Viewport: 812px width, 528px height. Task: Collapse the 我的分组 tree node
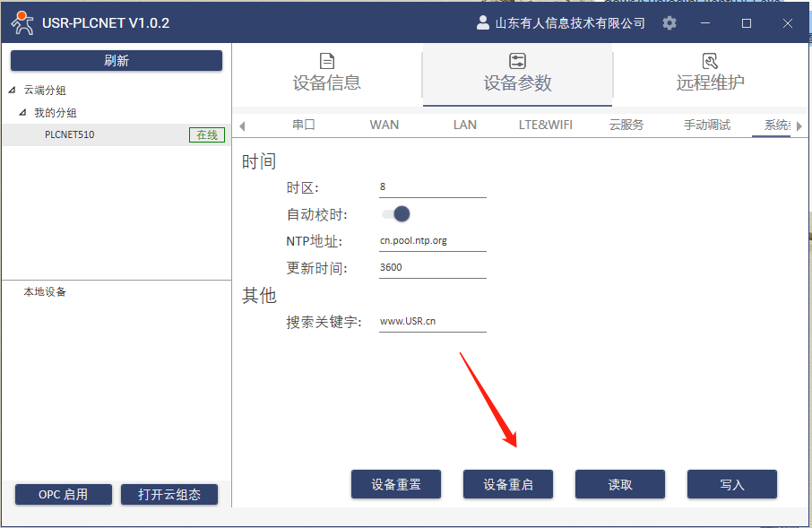(x=22, y=113)
